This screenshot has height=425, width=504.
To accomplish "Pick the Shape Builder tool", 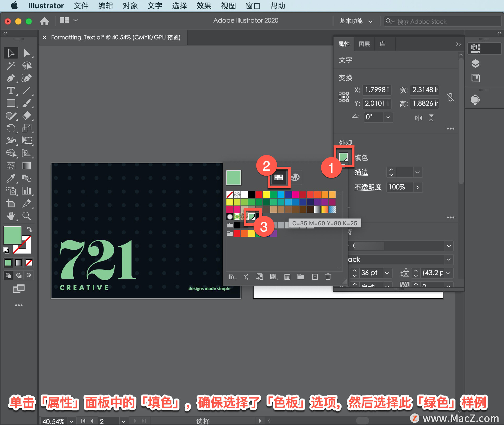I will [x=11, y=153].
